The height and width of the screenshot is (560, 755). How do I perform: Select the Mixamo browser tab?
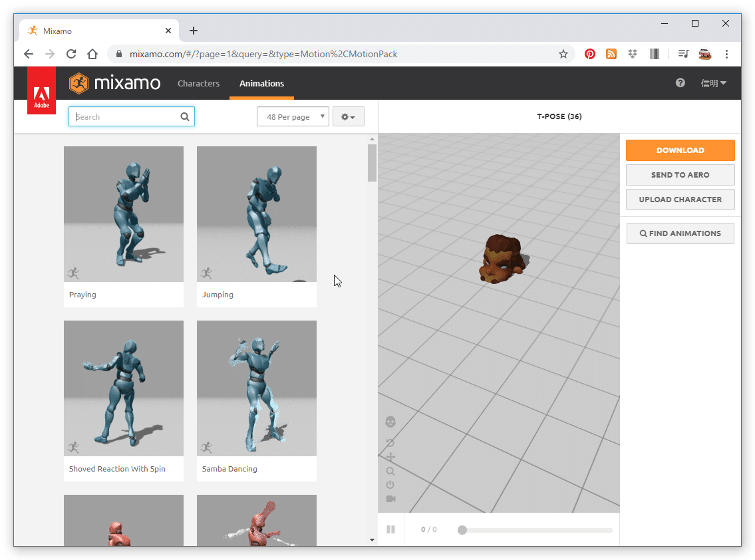point(98,31)
